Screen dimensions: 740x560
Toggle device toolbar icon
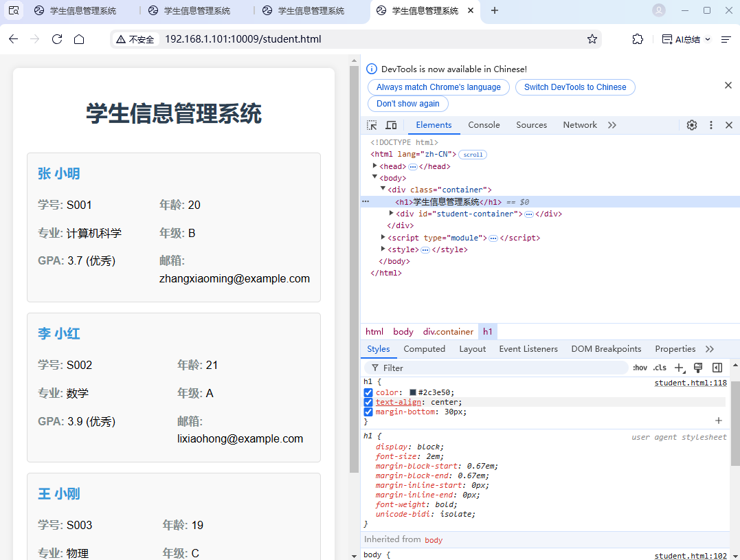(x=391, y=125)
